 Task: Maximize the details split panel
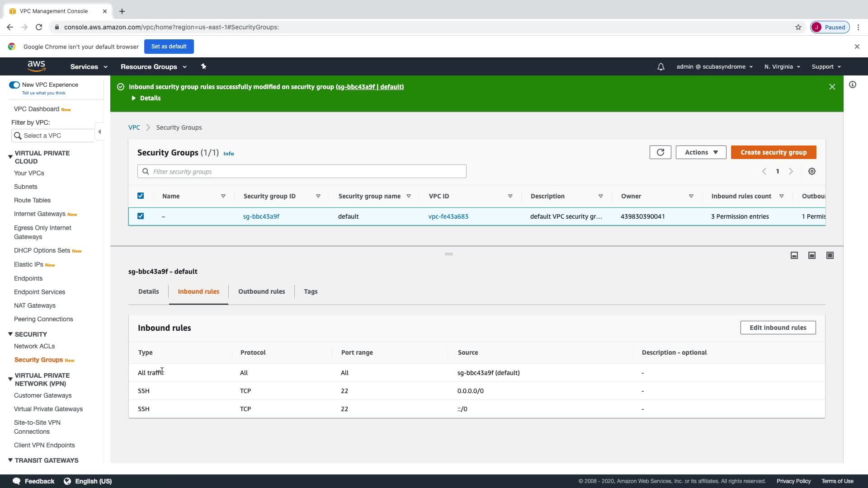[830, 256]
